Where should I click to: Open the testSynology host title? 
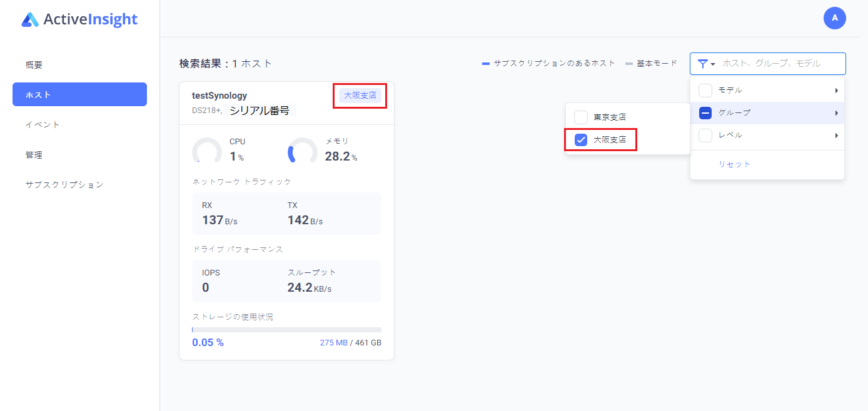click(220, 96)
